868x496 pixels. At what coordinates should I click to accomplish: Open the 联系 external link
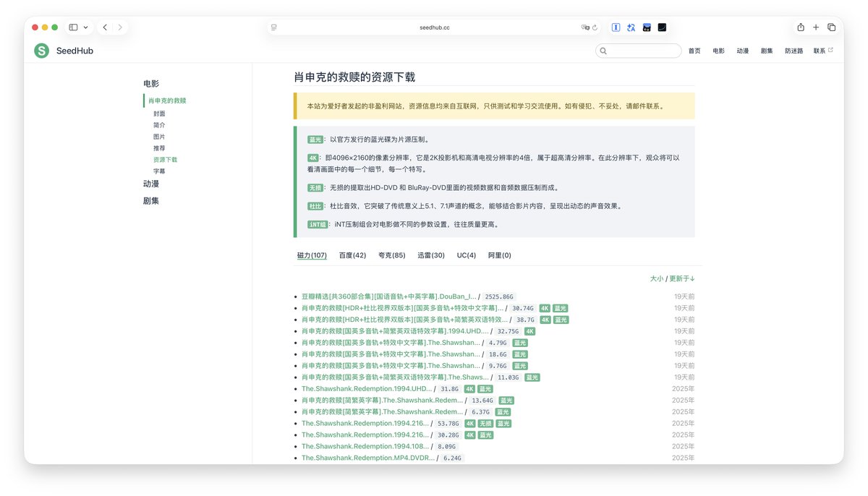[x=823, y=51]
